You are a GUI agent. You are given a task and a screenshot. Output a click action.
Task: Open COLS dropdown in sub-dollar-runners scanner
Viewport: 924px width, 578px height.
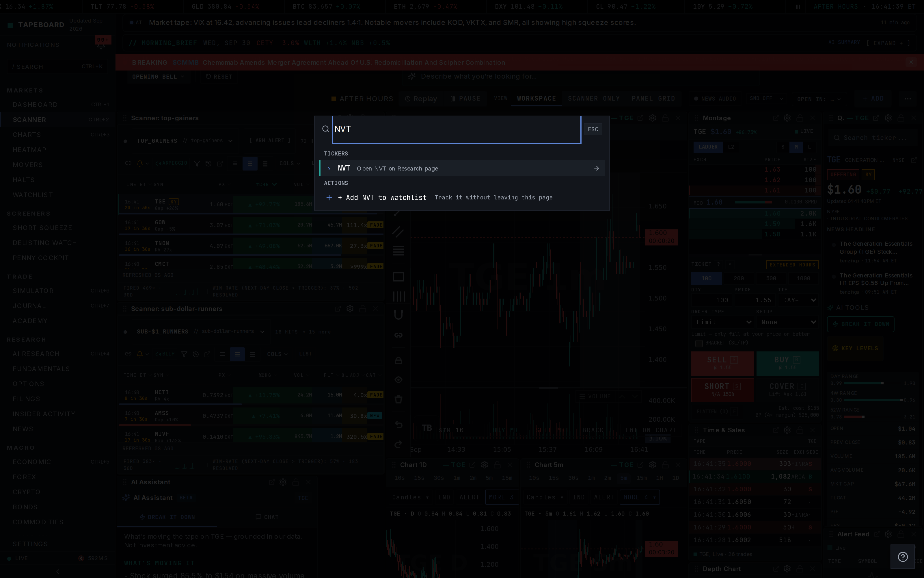[277, 354]
